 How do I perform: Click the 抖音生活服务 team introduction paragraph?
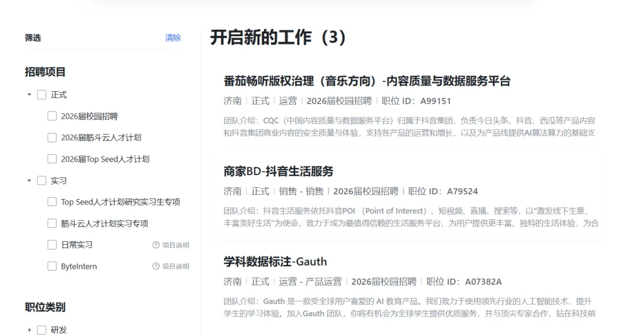click(x=411, y=217)
